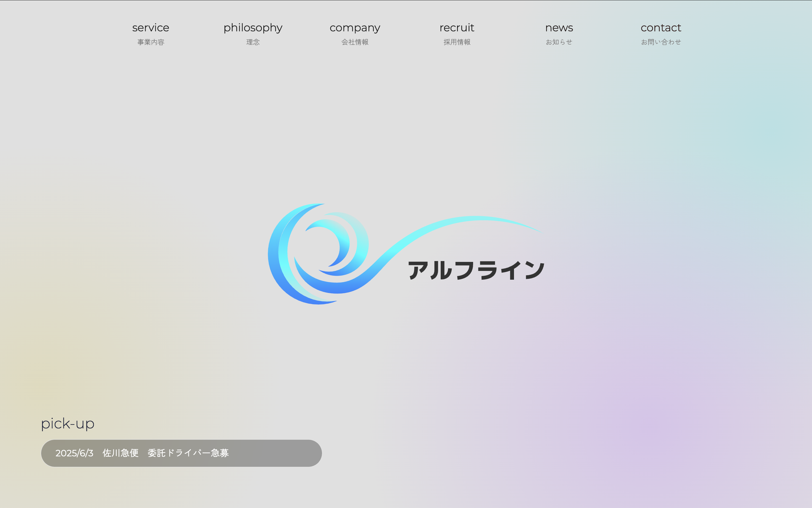Open the service 事業内容 menu item

(151, 34)
